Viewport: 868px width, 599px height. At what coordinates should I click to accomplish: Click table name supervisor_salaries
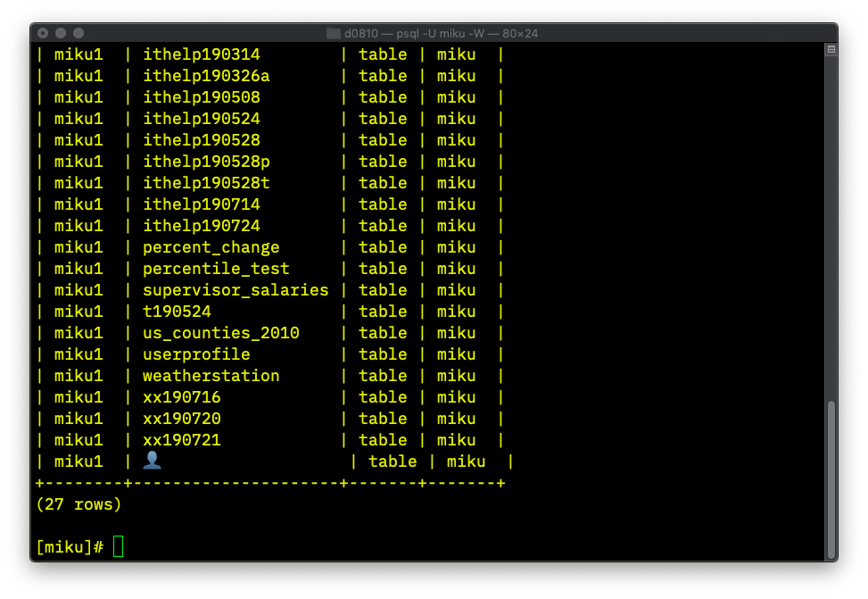(236, 290)
